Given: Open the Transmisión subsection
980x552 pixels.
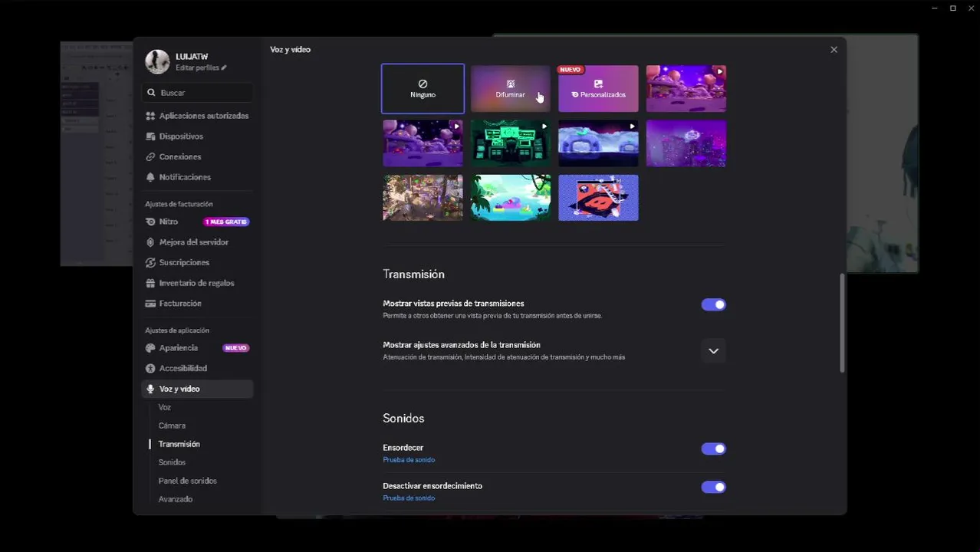Looking at the screenshot, I should [x=179, y=444].
